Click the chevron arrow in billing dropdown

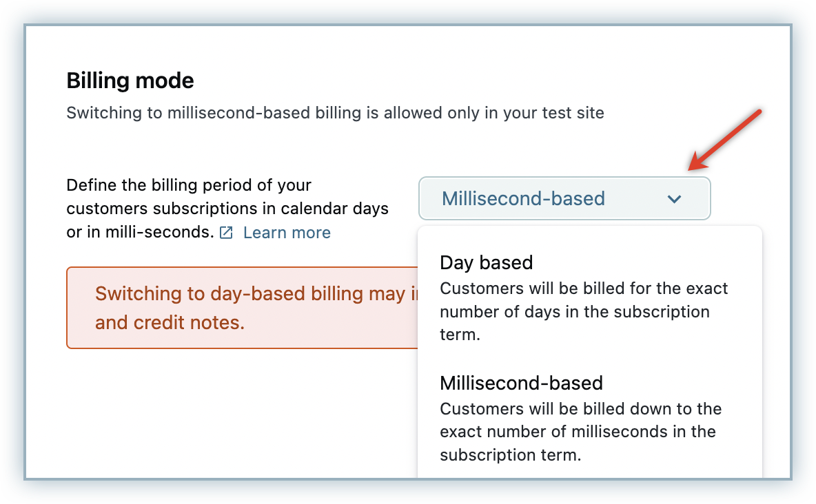coord(674,199)
